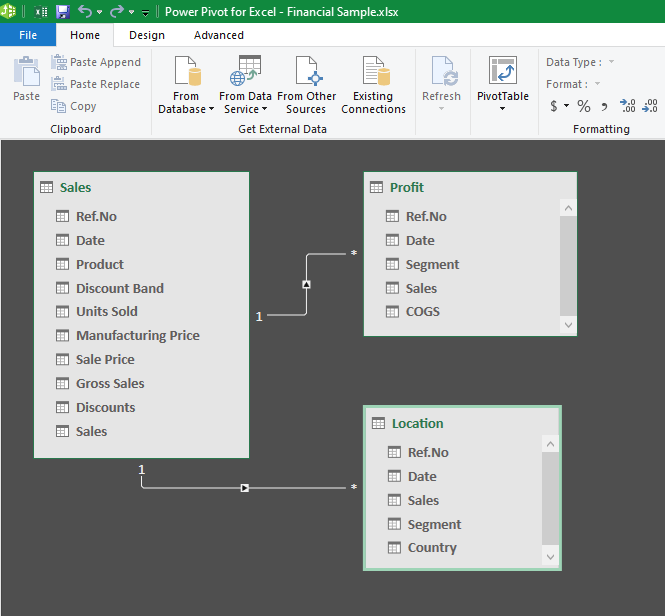Open Existing Connections
Screen dimensions: 665x616
tap(373, 72)
